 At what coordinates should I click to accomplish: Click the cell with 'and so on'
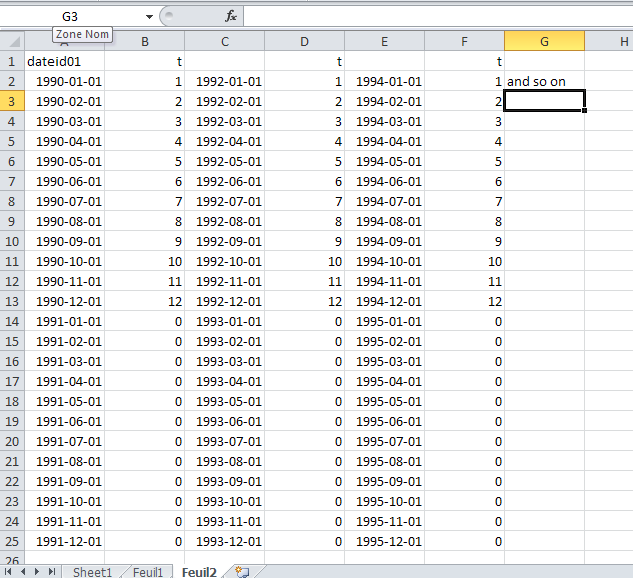pyautogui.click(x=544, y=82)
